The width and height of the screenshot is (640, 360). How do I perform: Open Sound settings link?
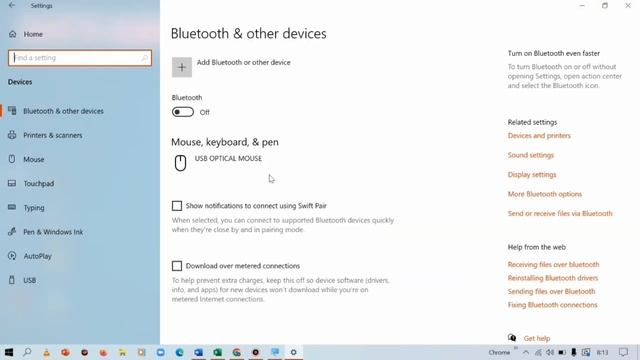531,155
